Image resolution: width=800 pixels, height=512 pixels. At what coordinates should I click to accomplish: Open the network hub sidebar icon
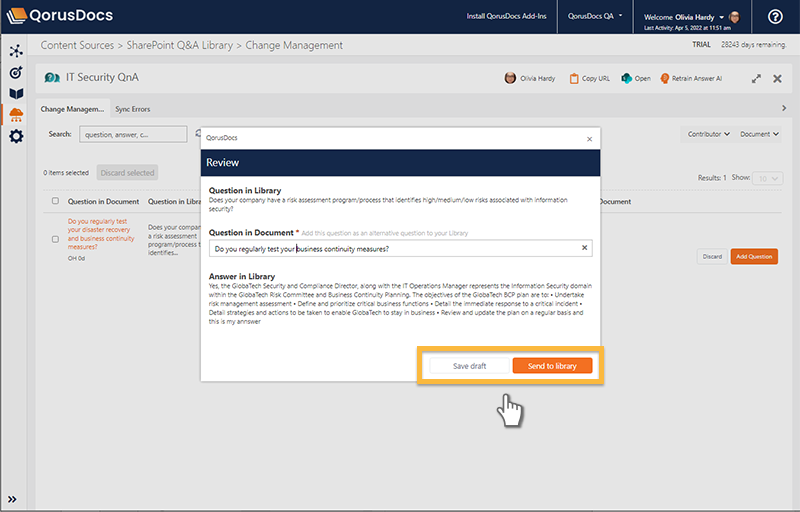pos(16,51)
